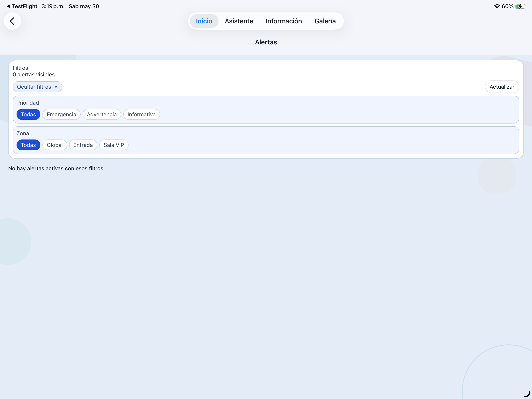Click the Filtros heading
532x399 pixels.
coord(20,68)
